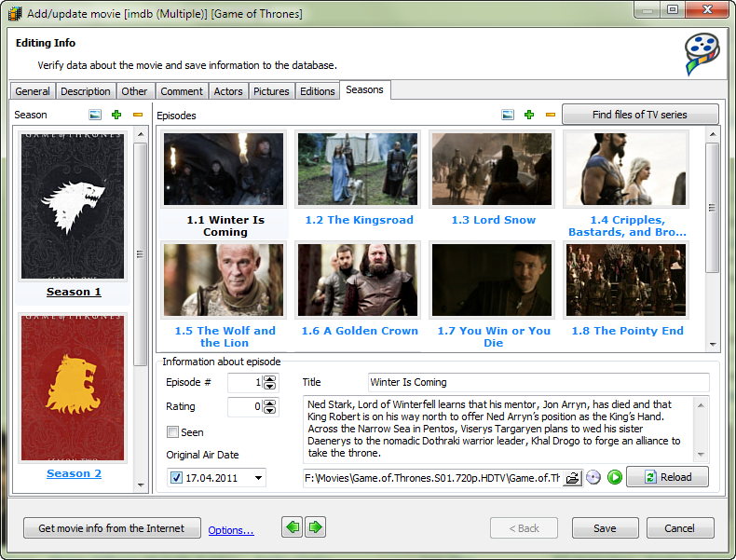Go to the next movie with the right green arrow

tap(316, 527)
